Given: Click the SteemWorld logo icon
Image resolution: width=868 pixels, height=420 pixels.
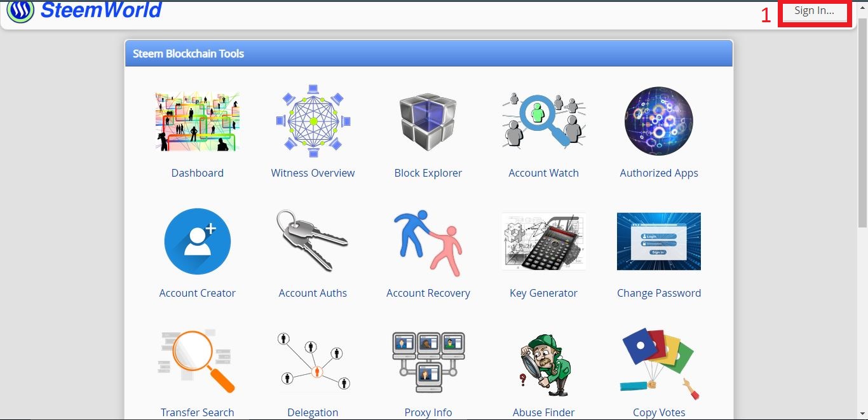Looking at the screenshot, I should point(20,11).
